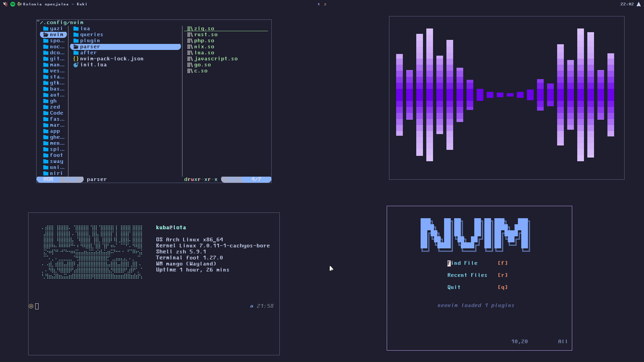Click the NOR mode indicator in yazi
The height and width of the screenshot is (362, 644).
(48, 179)
